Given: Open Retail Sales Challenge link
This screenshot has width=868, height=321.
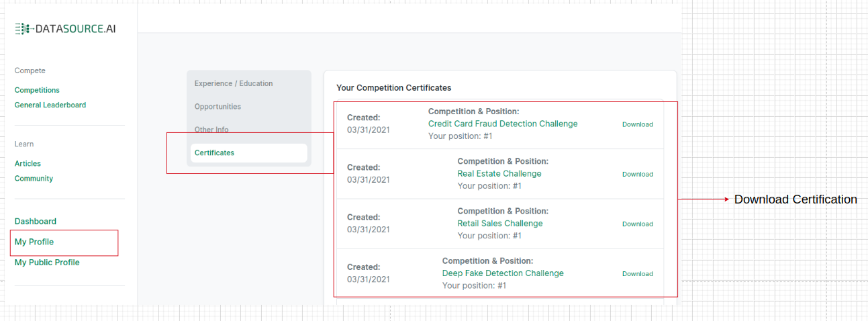Looking at the screenshot, I should coord(499,223).
